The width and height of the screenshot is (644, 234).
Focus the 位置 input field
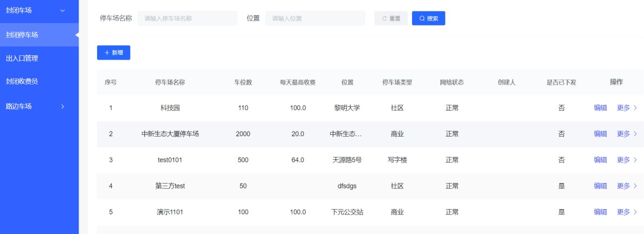pyautogui.click(x=314, y=18)
